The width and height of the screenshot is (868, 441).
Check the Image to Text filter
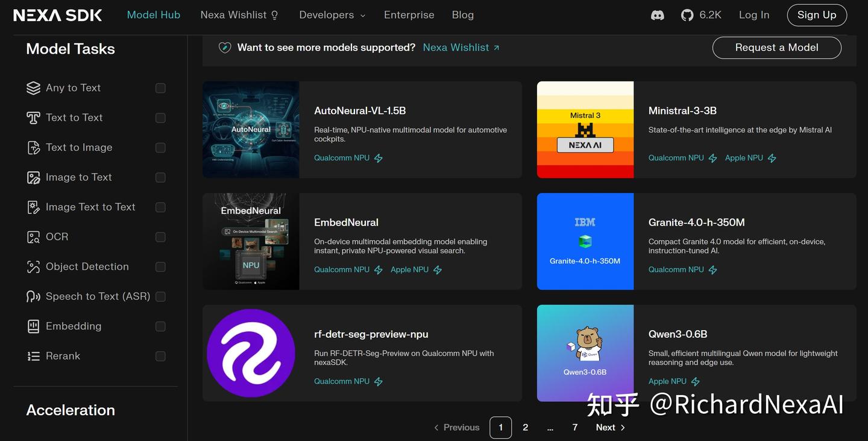click(x=160, y=177)
